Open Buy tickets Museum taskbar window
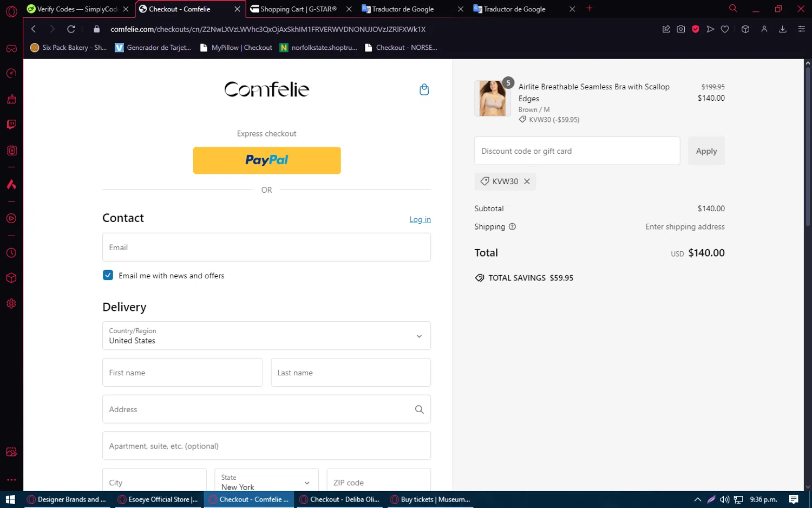This screenshot has height=508, width=812. (x=430, y=499)
